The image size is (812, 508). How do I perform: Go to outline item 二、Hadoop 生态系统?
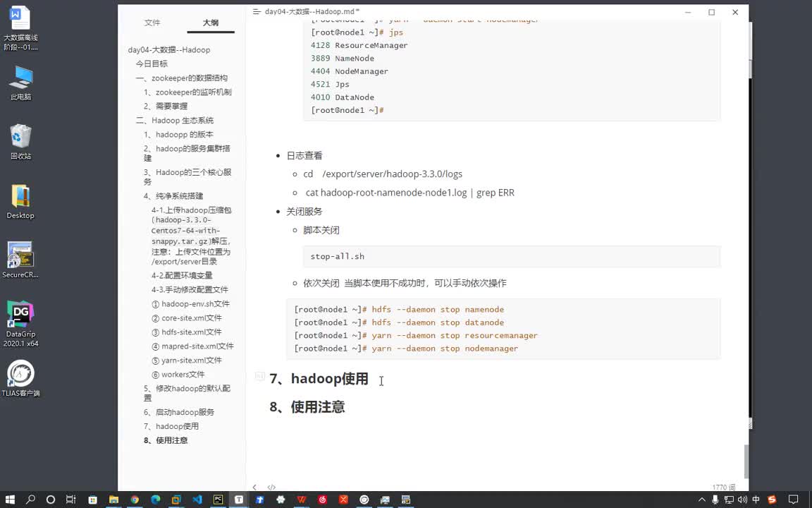point(175,120)
